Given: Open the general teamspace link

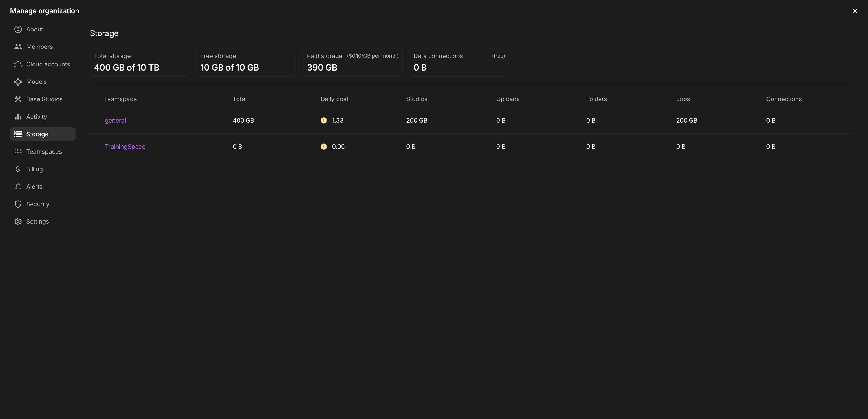Looking at the screenshot, I should pos(115,120).
